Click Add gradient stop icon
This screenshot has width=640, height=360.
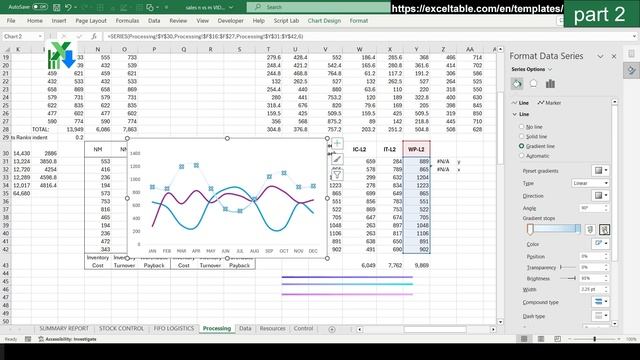[x=590, y=229]
